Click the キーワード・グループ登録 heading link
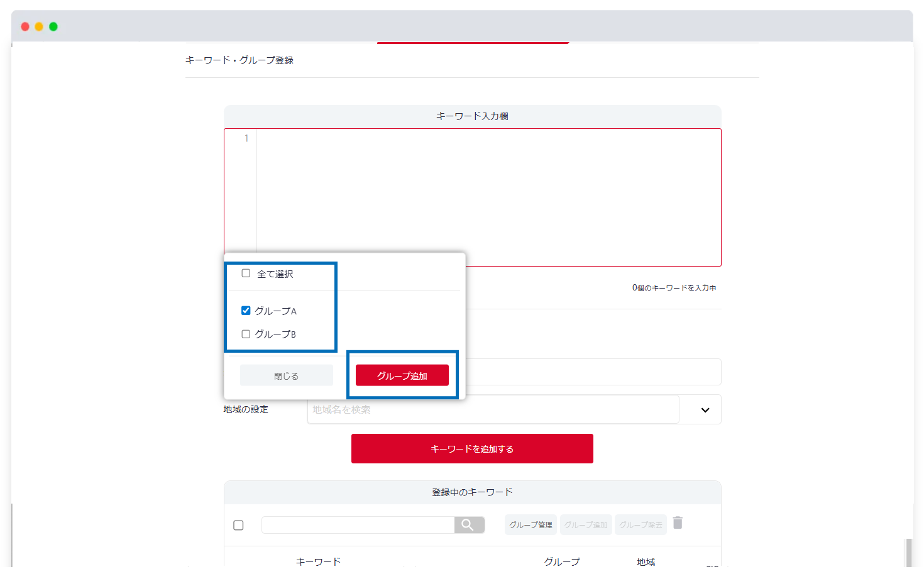 coord(239,60)
